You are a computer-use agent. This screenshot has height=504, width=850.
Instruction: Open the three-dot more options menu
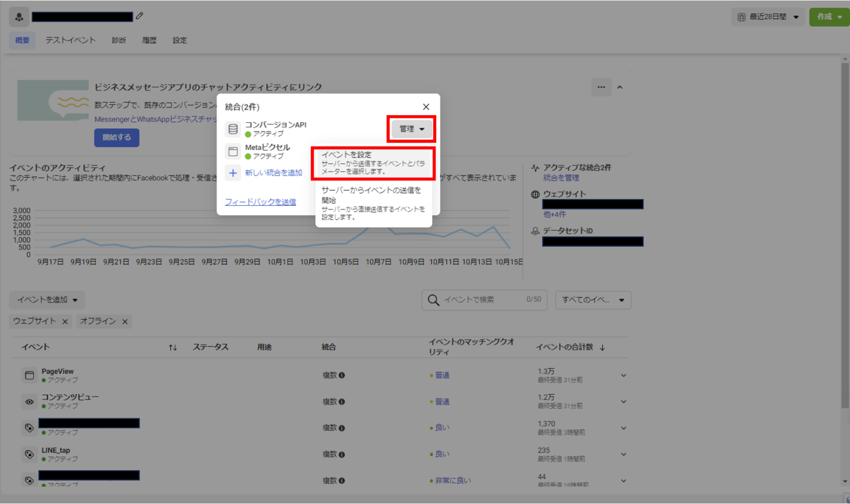pos(601,87)
